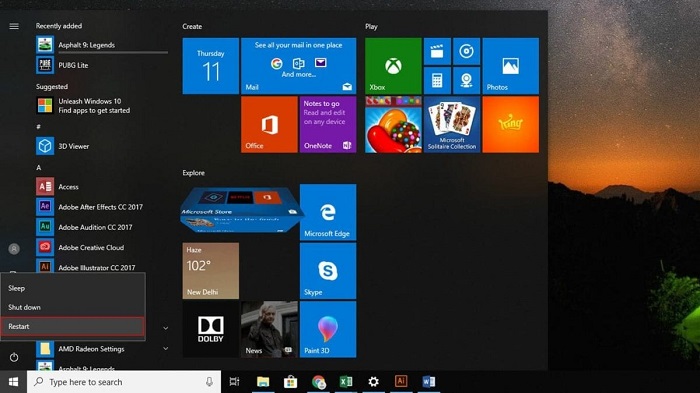Select Restart from the power menu
The width and height of the screenshot is (700, 393).
73,326
